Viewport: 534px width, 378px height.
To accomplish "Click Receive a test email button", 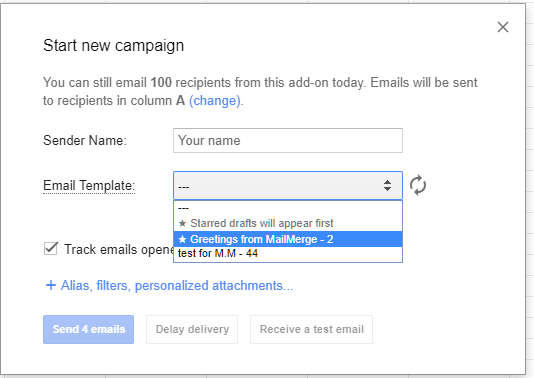I will (x=312, y=329).
